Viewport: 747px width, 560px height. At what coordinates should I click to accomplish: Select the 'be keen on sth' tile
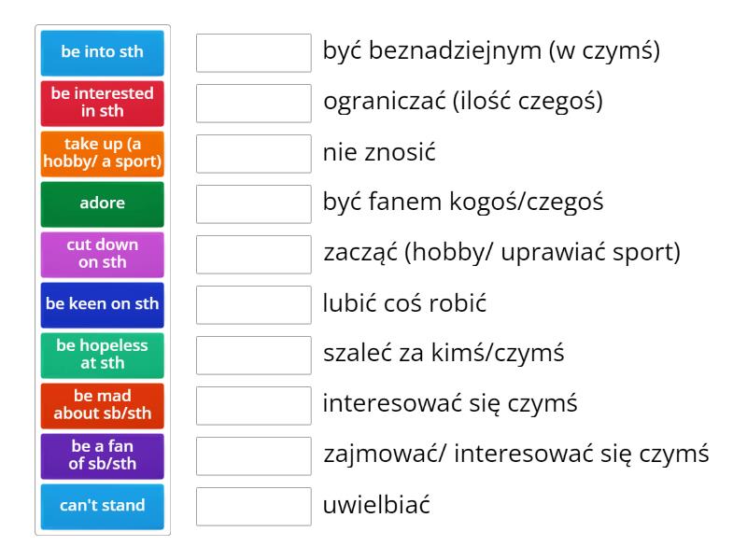click(x=103, y=305)
